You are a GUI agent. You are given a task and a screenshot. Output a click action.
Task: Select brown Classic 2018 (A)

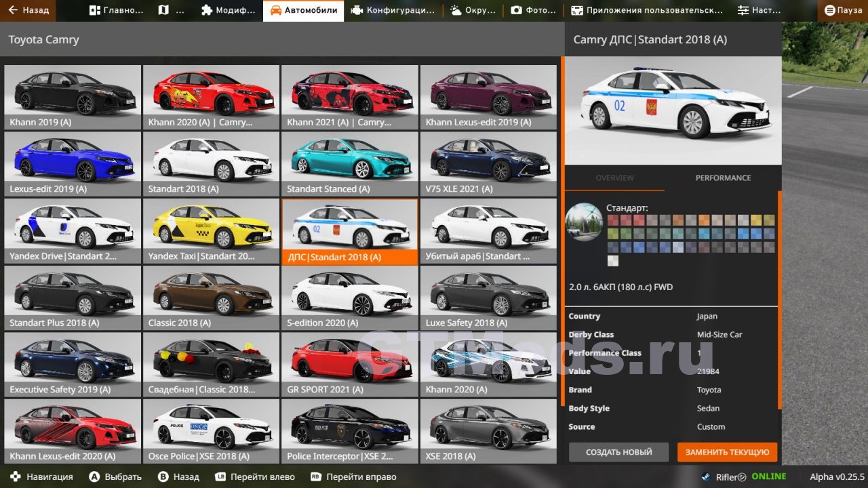[211, 298]
